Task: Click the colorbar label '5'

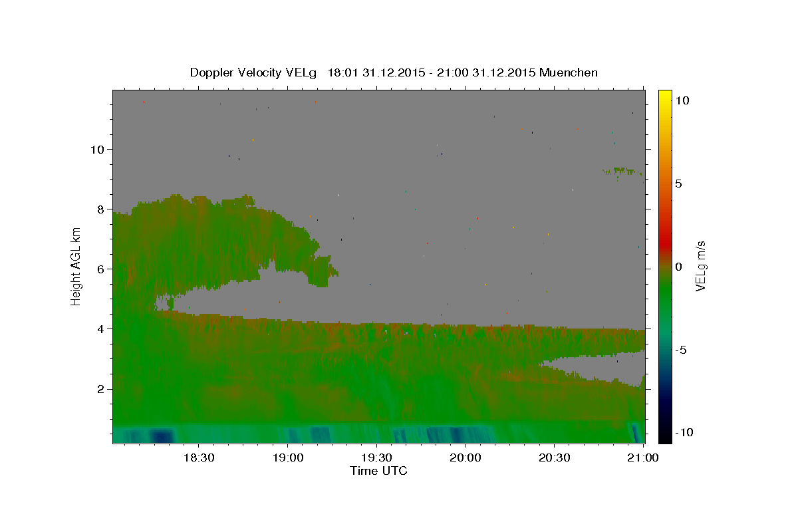Action: click(x=678, y=184)
